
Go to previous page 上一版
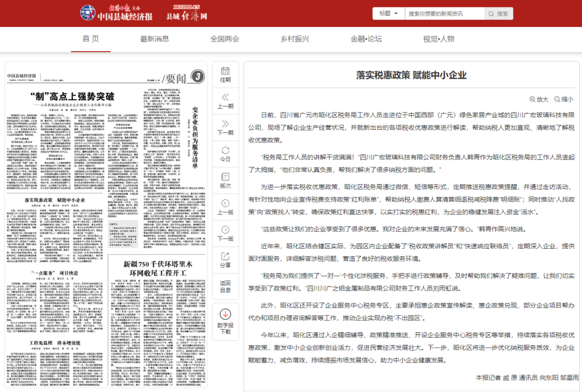[225, 207]
